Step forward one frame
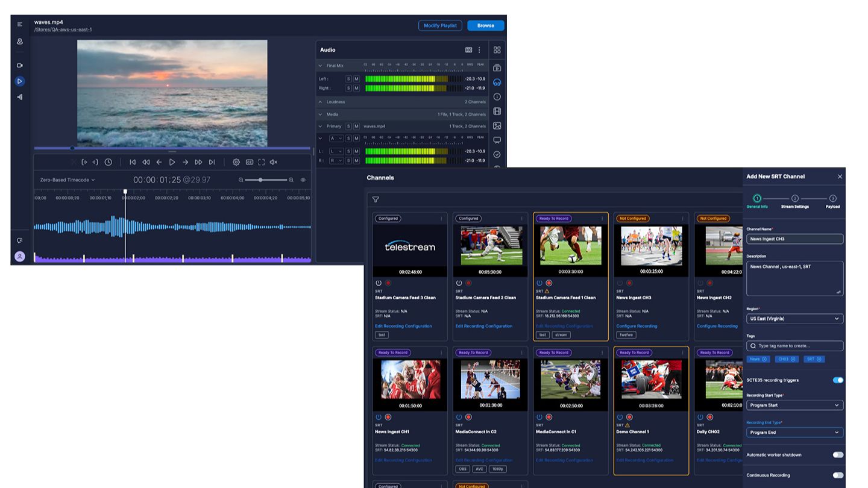 [x=186, y=162]
